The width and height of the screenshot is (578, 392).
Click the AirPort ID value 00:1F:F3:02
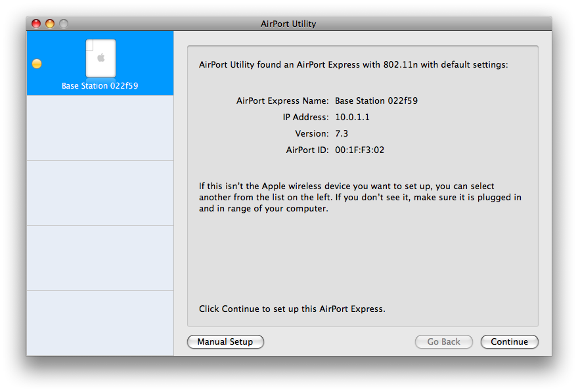click(x=359, y=150)
